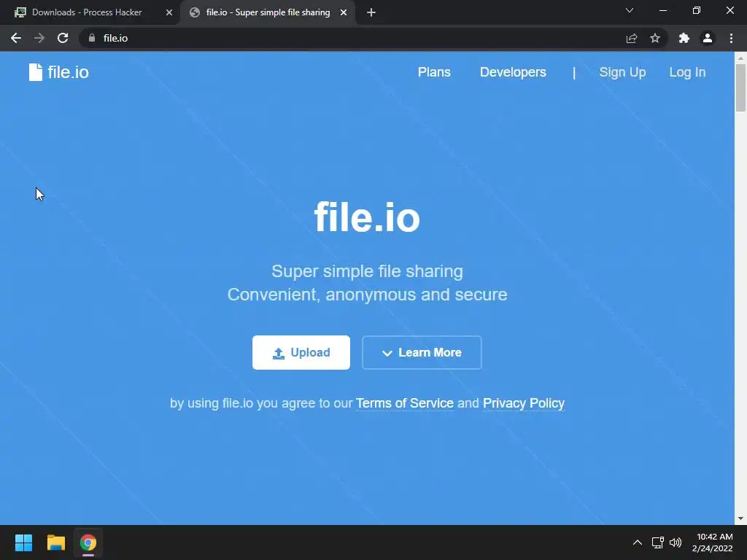
Task: Open Chrome three-dot menu
Action: [x=731, y=38]
